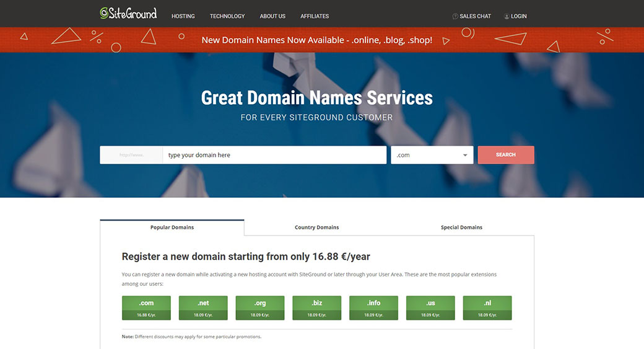
Task: Open the Affiliates page
Action: [315, 16]
